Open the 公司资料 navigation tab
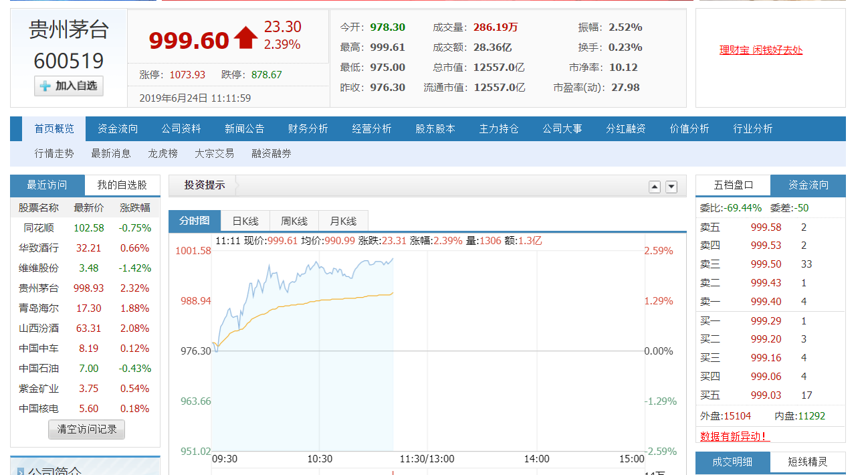The height and width of the screenshot is (475, 868). tap(181, 129)
